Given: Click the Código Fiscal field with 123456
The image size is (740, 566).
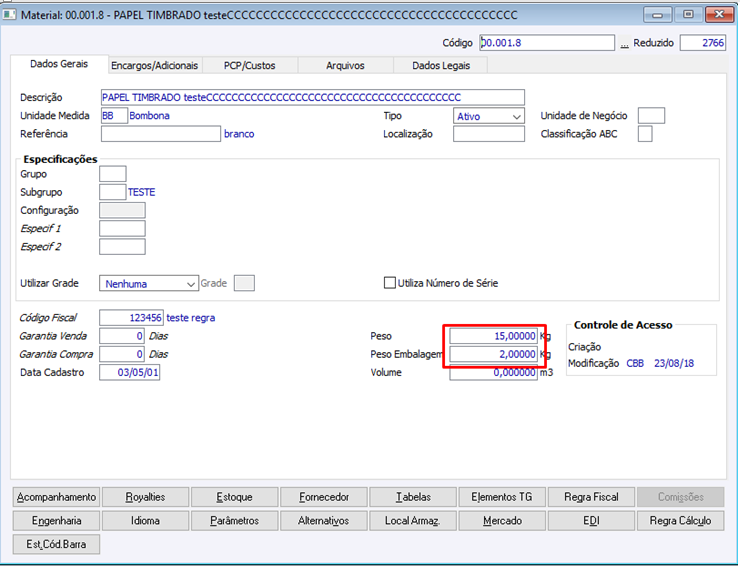Looking at the screenshot, I should tap(131, 318).
